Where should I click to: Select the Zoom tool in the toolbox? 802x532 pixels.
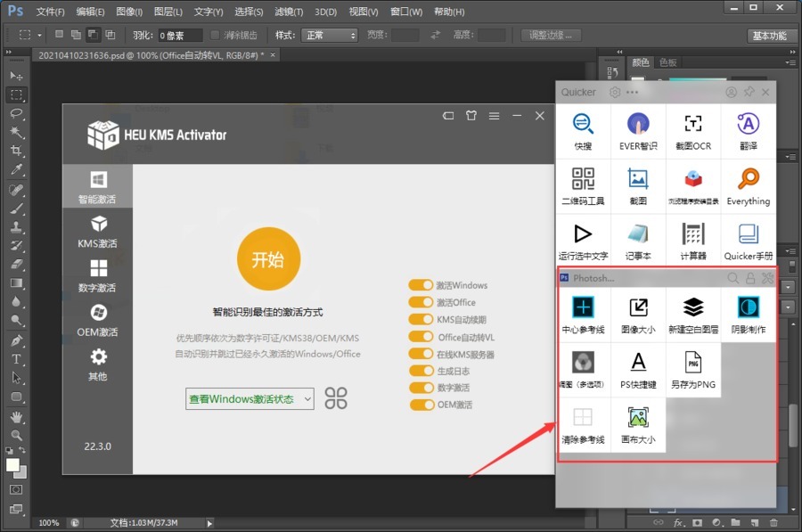16,436
